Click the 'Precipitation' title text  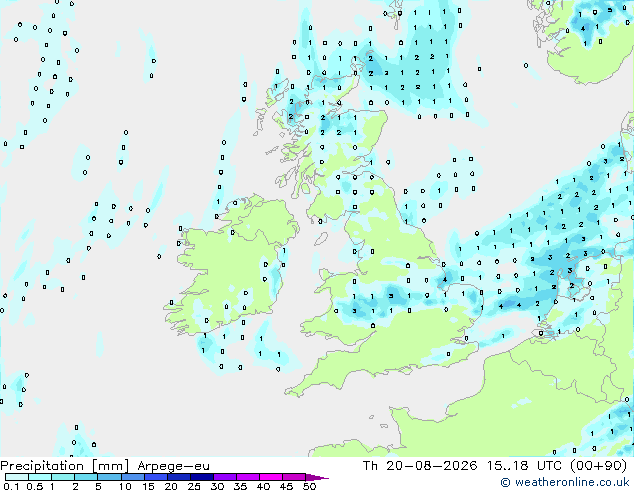click(x=42, y=466)
